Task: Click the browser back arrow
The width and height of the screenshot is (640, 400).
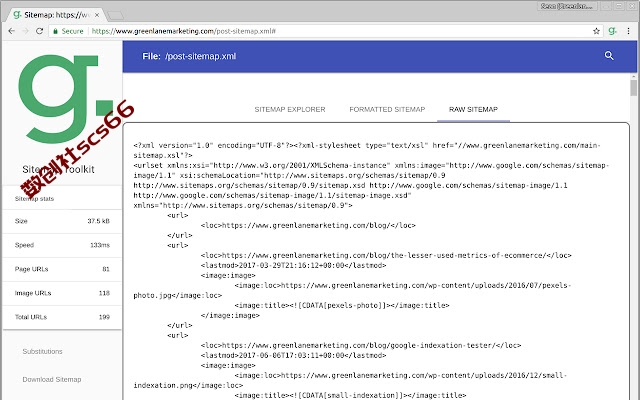Action: [x=11, y=31]
